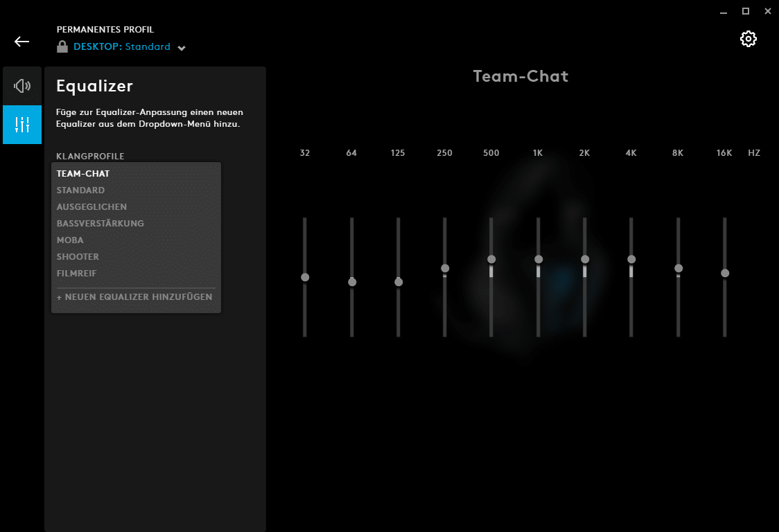This screenshot has width=779, height=532.
Task: Select the TEAM-CHAT sound profile
Action: (x=83, y=174)
